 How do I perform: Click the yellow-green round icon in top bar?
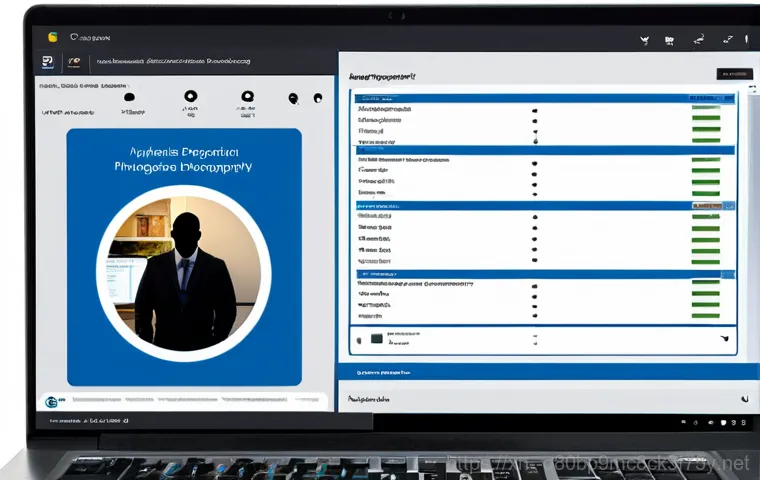pos(53,37)
